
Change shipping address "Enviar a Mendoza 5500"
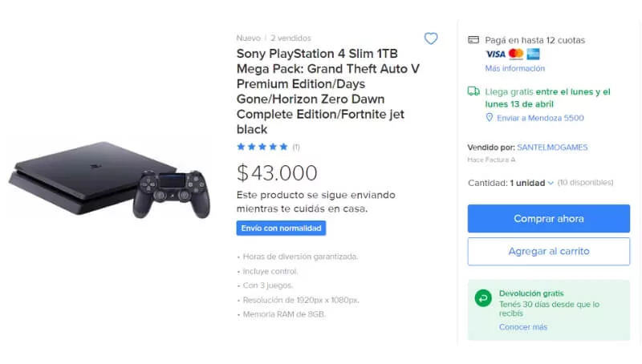pos(540,118)
